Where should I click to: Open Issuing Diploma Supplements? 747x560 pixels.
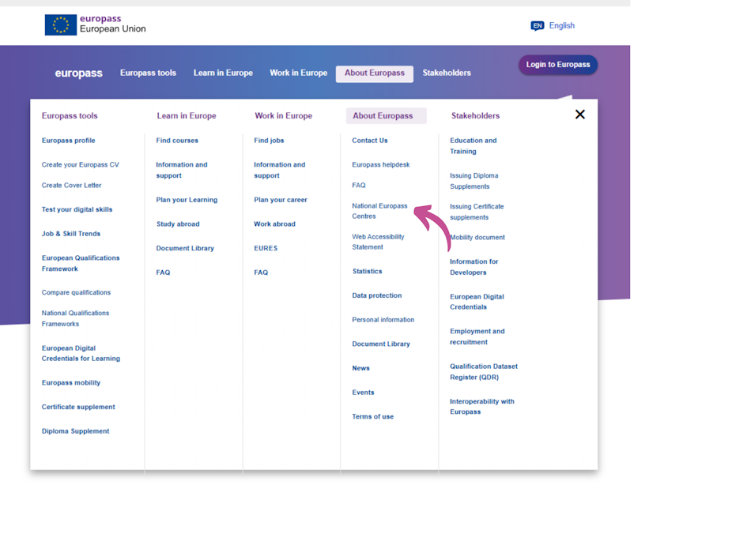tap(474, 181)
